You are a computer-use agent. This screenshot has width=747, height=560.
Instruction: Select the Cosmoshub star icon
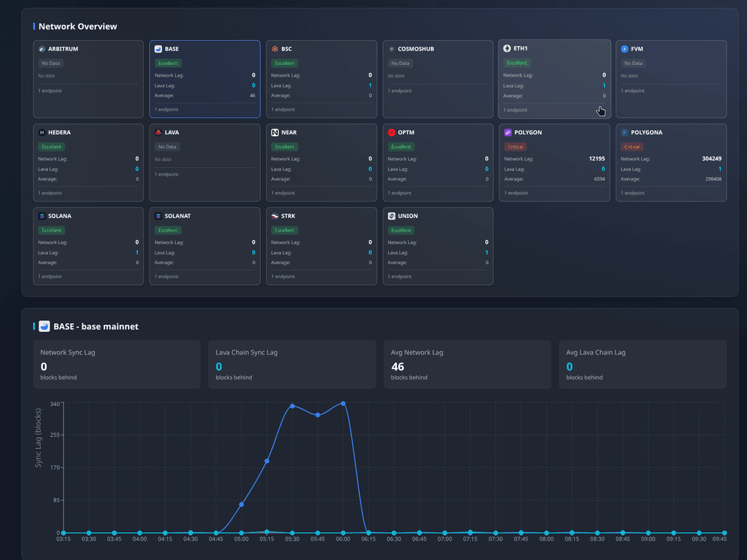(391, 49)
